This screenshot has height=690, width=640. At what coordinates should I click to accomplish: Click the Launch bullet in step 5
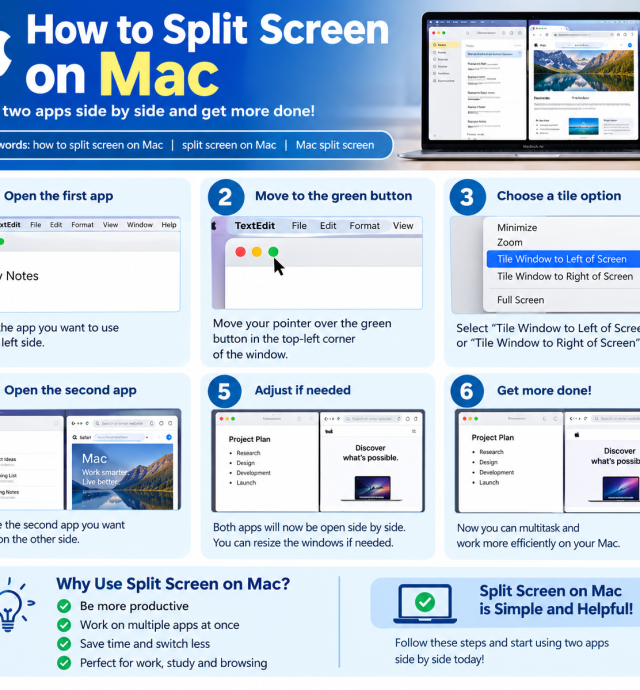point(246,483)
